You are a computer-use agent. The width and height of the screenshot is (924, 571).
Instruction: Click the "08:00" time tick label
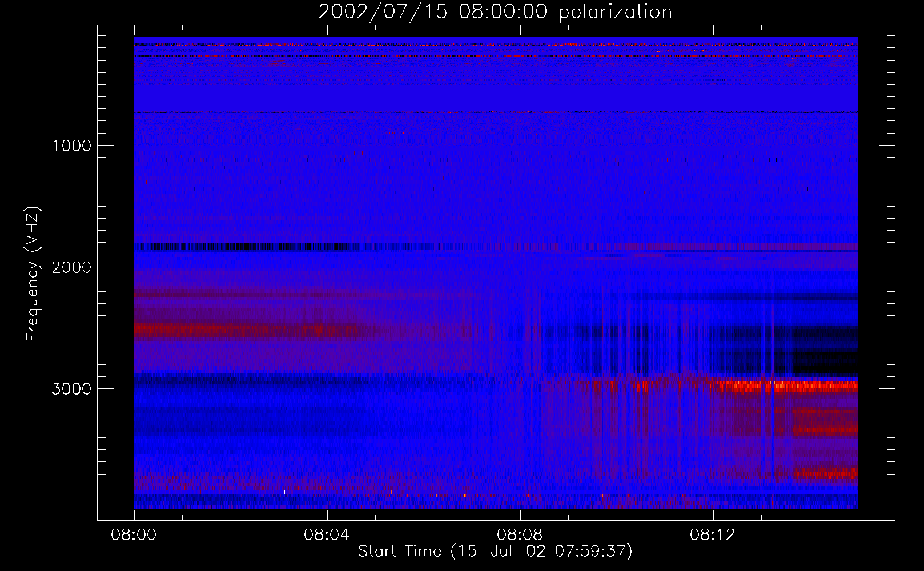[x=134, y=535]
